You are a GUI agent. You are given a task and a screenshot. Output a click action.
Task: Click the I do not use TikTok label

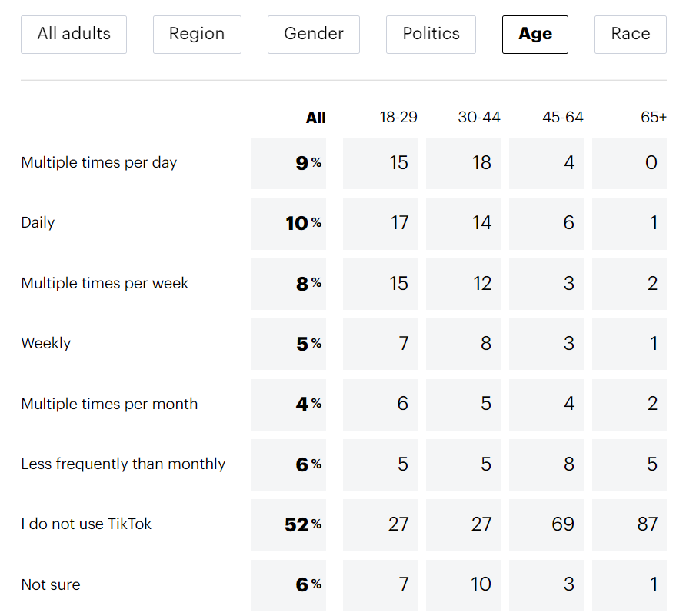tap(86, 524)
